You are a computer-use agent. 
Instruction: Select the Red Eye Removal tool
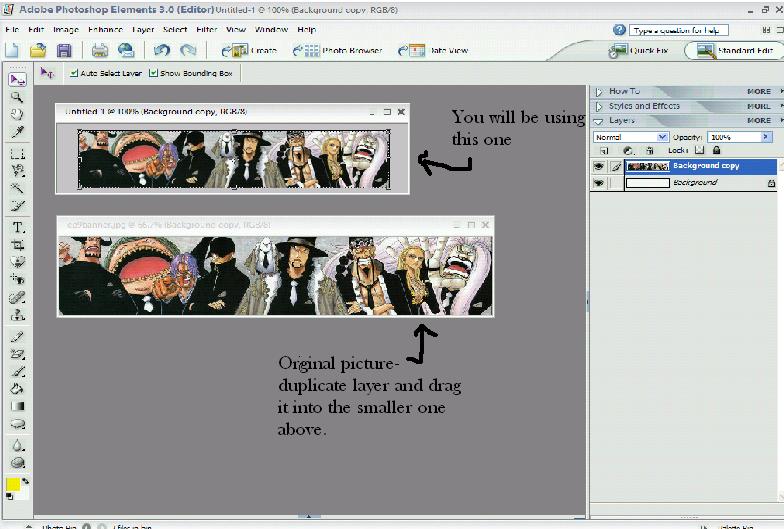click(x=18, y=280)
